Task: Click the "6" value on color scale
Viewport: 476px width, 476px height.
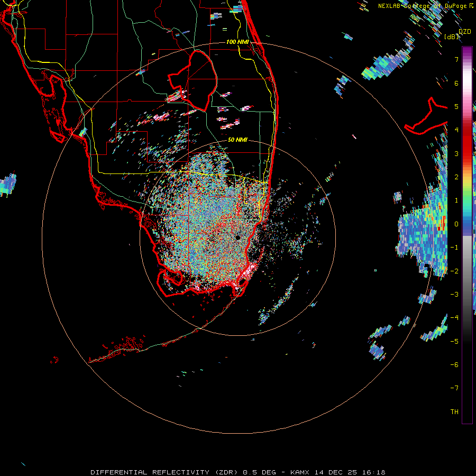Action: [x=456, y=83]
